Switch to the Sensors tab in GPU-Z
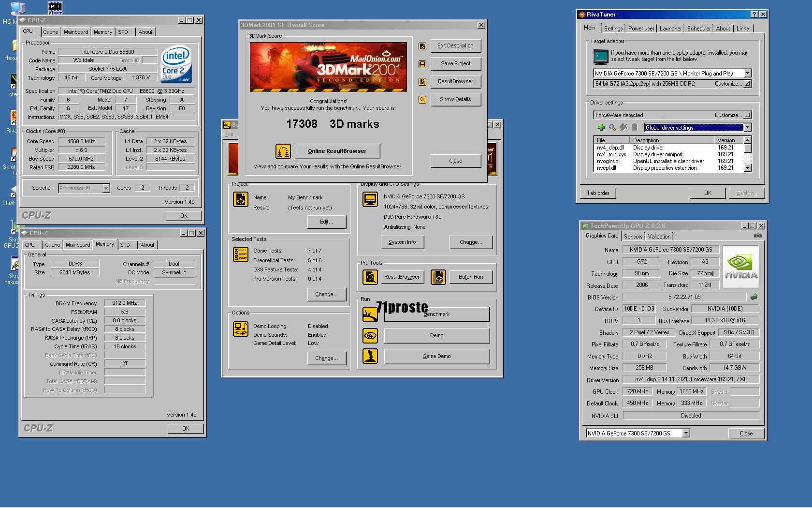The image size is (812, 508). pos(633,237)
